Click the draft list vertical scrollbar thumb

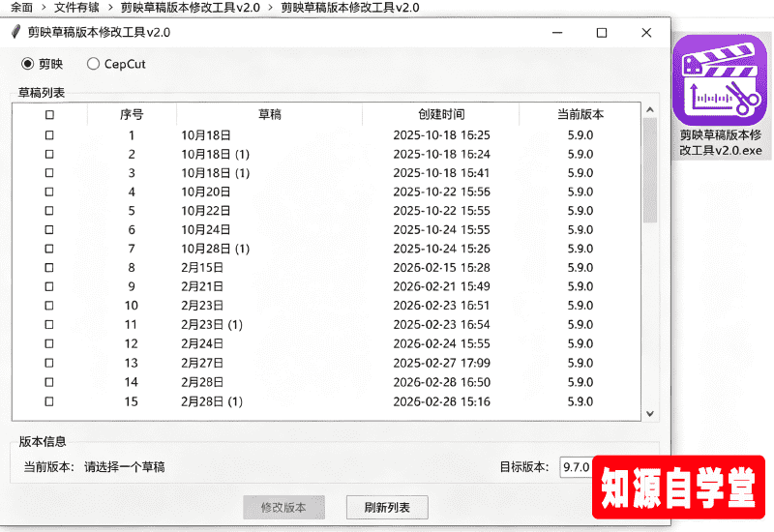pyautogui.click(x=650, y=170)
